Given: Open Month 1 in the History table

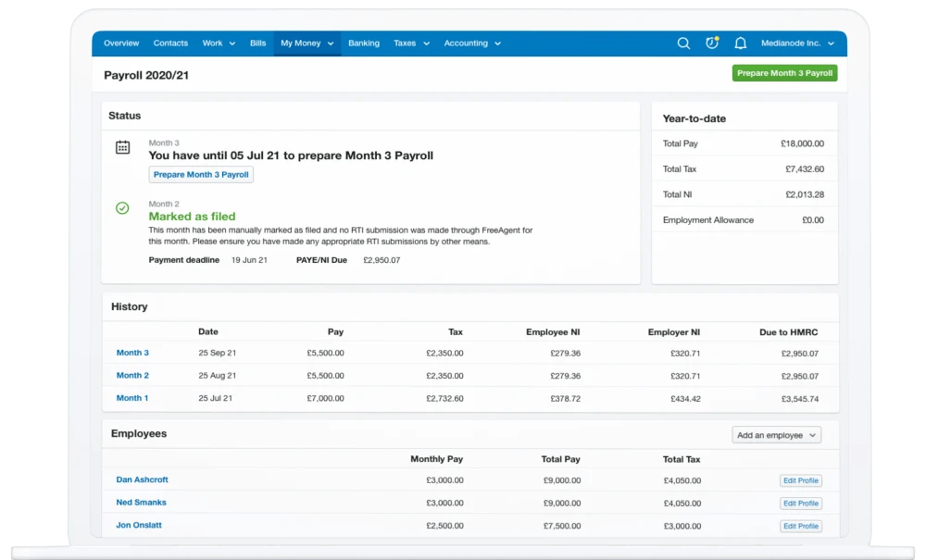Looking at the screenshot, I should pyautogui.click(x=132, y=397).
